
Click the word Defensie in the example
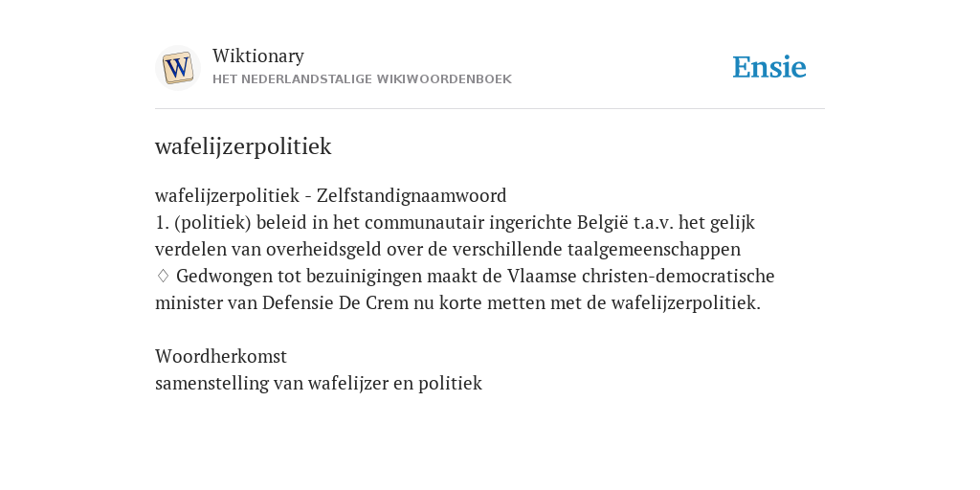pos(299,303)
